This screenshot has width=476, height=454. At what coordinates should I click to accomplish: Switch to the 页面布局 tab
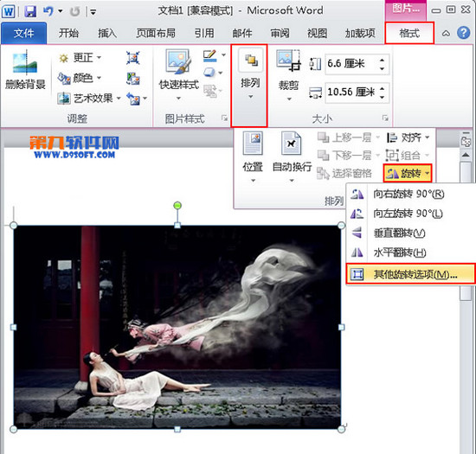(156, 33)
